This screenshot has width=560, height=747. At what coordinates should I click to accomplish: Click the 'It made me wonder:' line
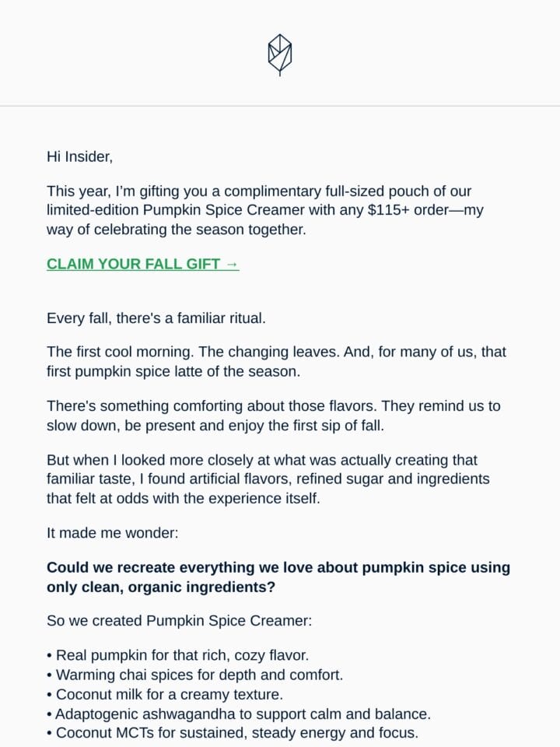(112, 533)
